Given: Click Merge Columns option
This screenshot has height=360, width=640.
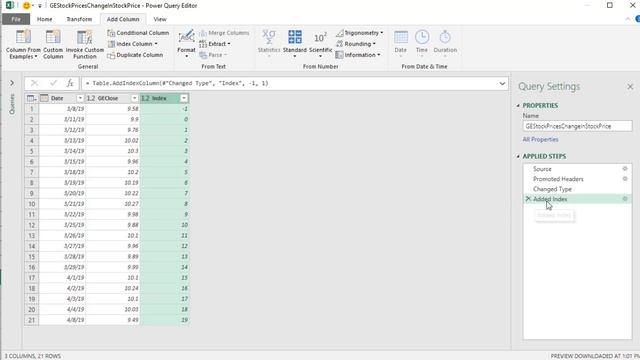Looking at the screenshot, I should coord(224,33).
